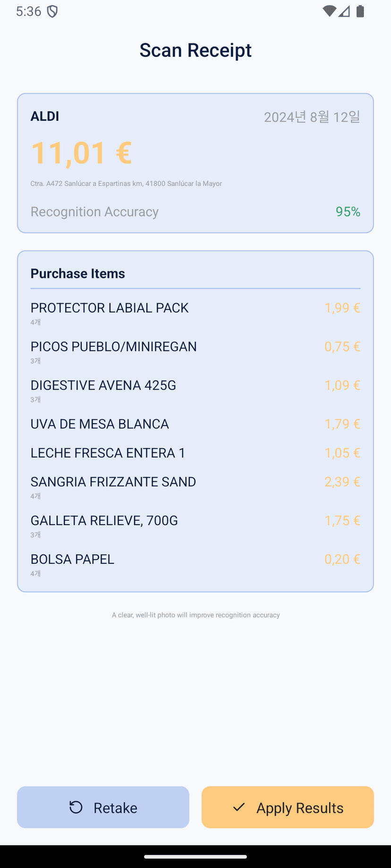Tap the Apply Results checkmark icon
This screenshot has height=868, width=391.
(239, 807)
